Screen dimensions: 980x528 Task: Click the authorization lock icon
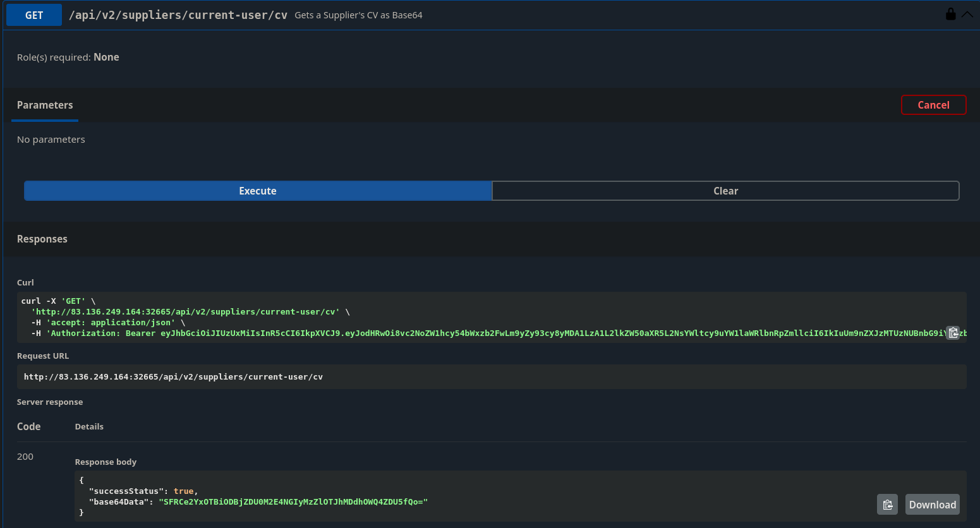click(x=950, y=14)
